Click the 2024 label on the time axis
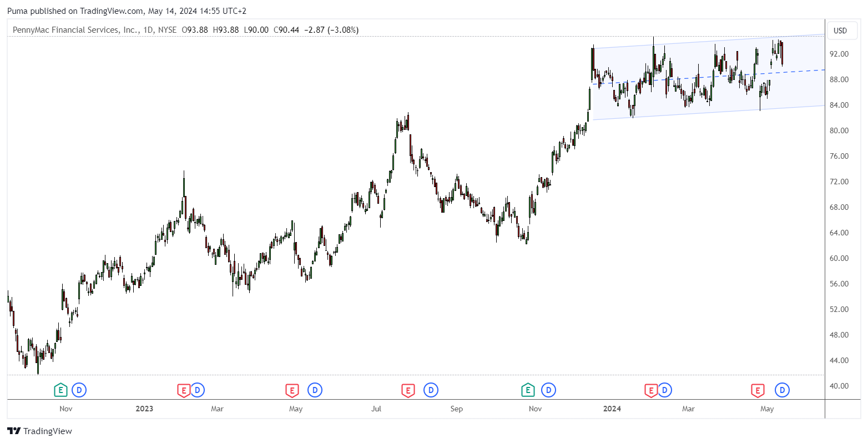The height and width of the screenshot is (443, 868). (x=612, y=409)
